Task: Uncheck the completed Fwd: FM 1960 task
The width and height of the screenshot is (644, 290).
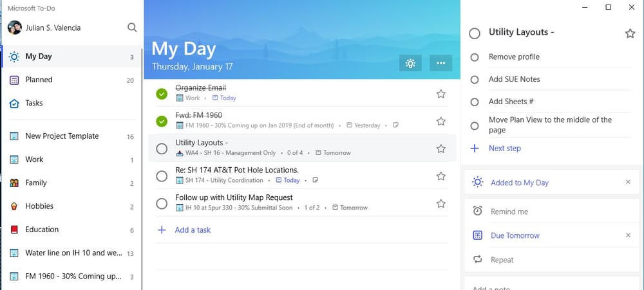Action: [162, 122]
